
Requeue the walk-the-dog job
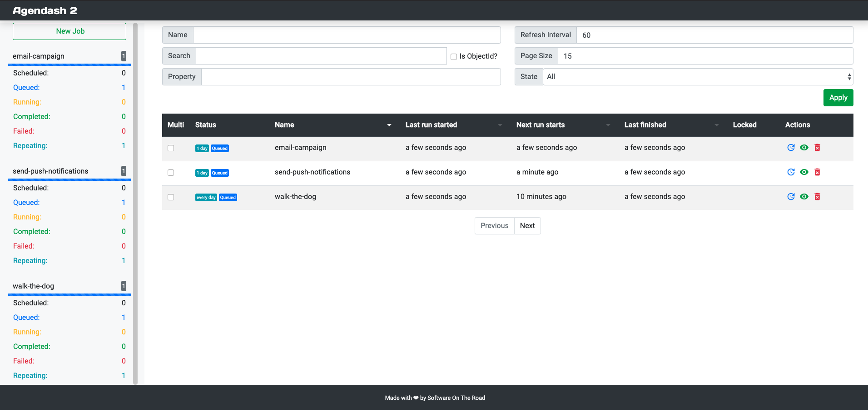tap(791, 196)
